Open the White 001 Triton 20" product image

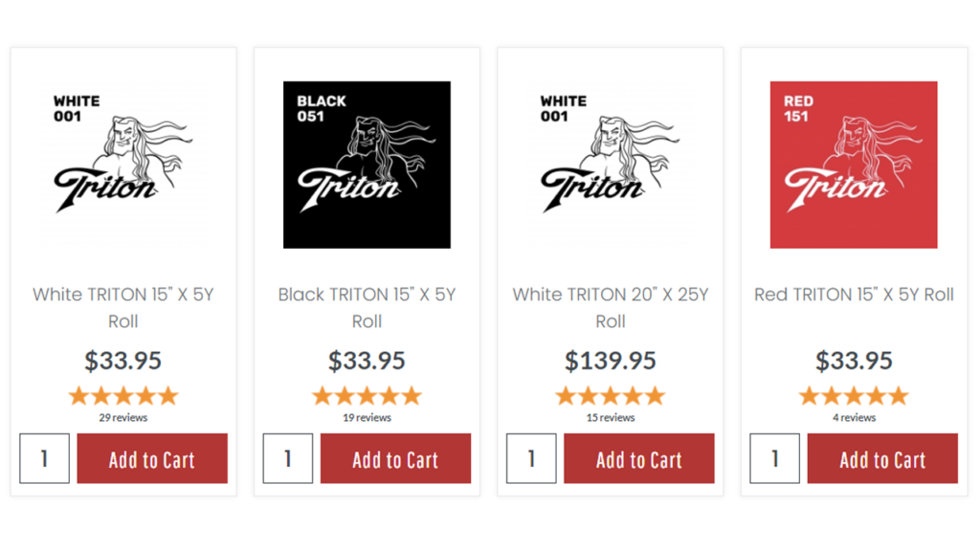(x=610, y=165)
